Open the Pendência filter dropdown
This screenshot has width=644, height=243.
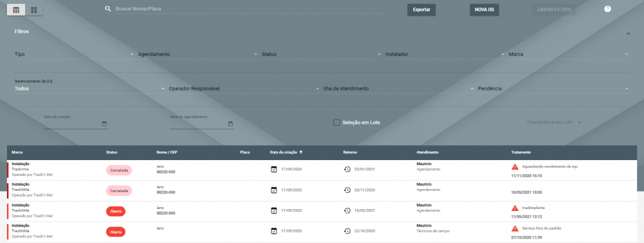point(553,89)
